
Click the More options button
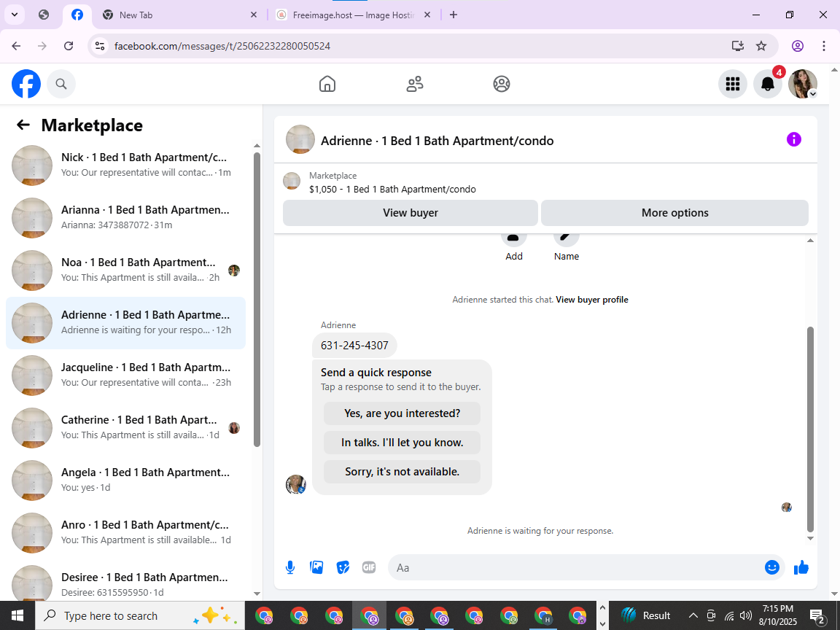(x=674, y=213)
